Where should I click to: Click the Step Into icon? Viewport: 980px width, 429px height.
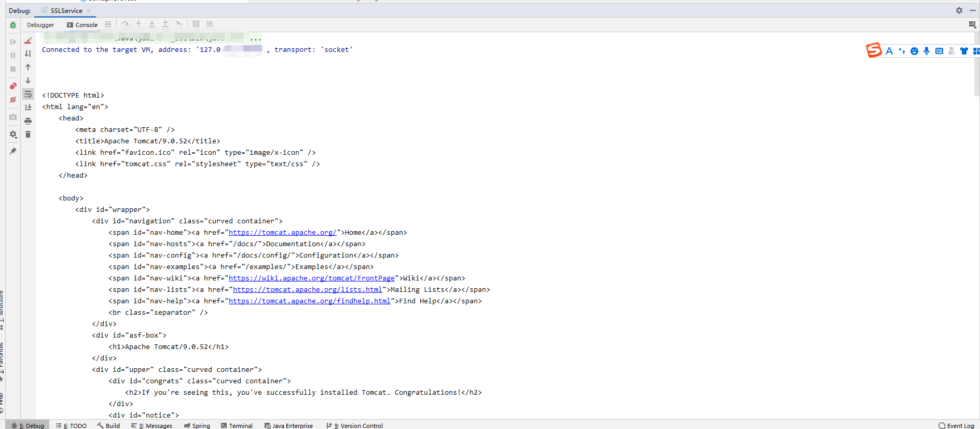coord(139,24)
